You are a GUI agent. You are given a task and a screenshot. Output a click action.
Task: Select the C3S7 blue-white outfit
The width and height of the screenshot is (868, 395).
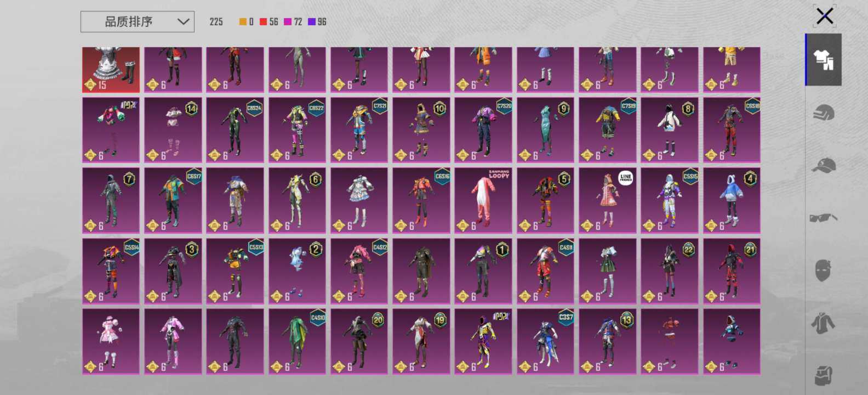[x=545, y=341]
